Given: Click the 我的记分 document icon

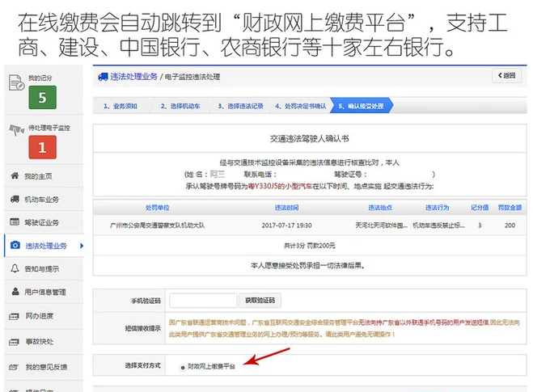Looking at the screenshot, I should (x=16, y=82).
